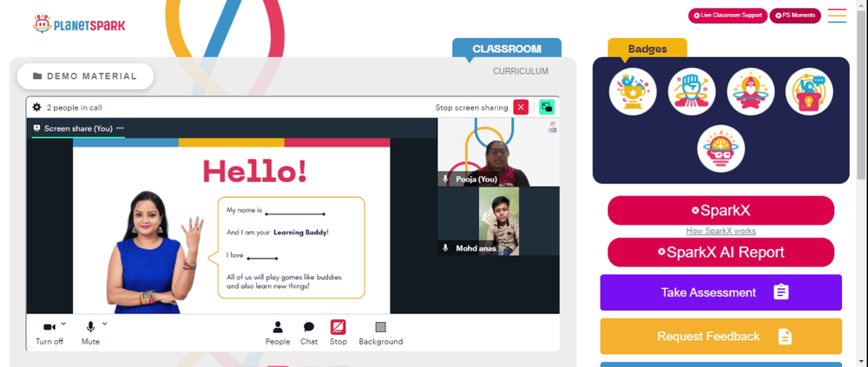Click the '2 people in call' text
Viewport: 868px width, 367px height.
[74, 108]
